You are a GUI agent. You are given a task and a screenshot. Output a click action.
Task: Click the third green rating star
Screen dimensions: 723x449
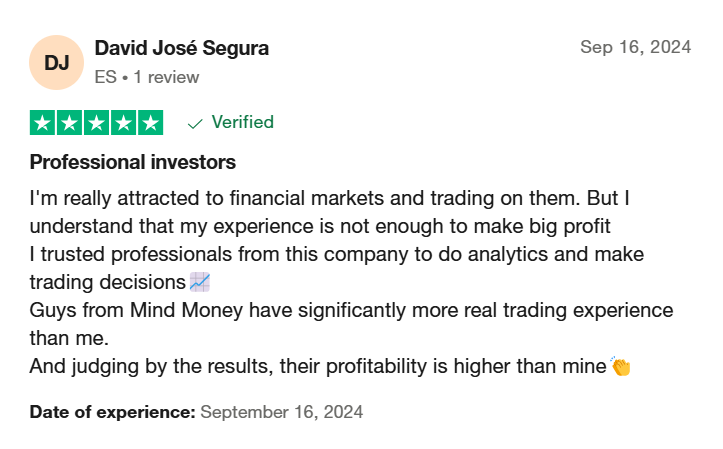point(96,123)
